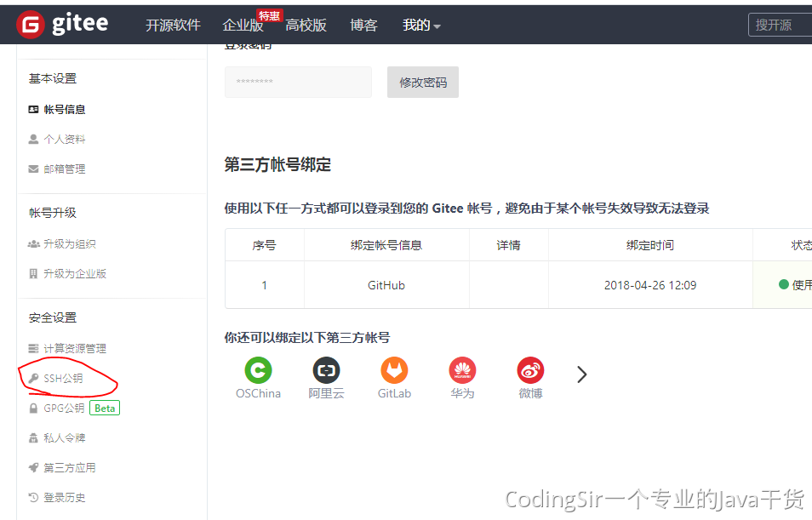Expand the 我的 dropdown menu
Image resolution: width=812 pixels, height=520 pixels.
tap(421, 25)
